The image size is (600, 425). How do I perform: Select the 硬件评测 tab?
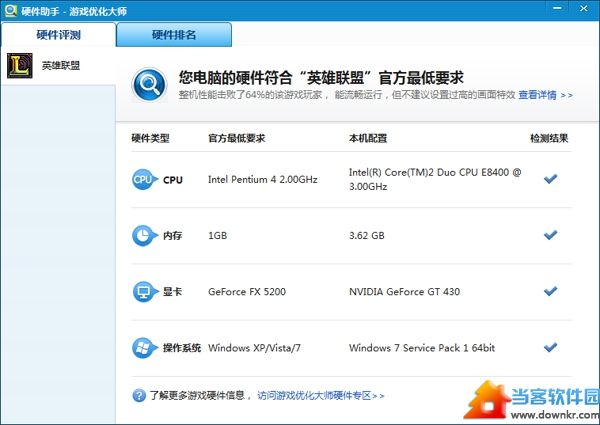pos(58,35)
